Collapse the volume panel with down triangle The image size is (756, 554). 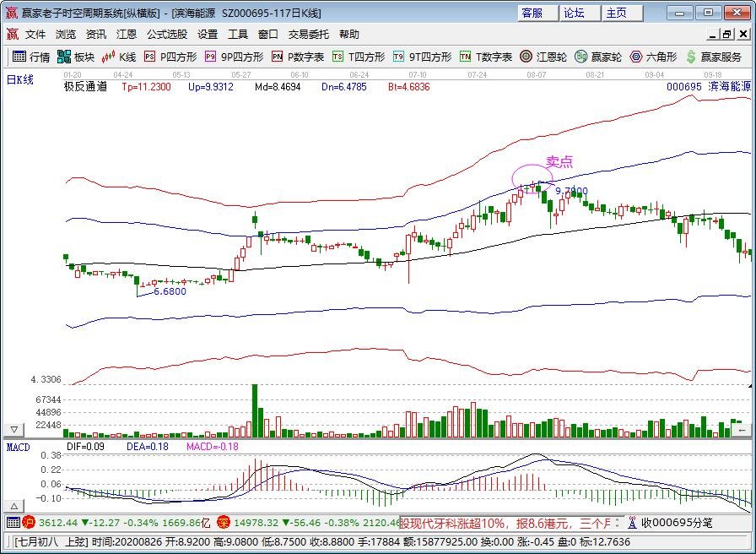14,430
